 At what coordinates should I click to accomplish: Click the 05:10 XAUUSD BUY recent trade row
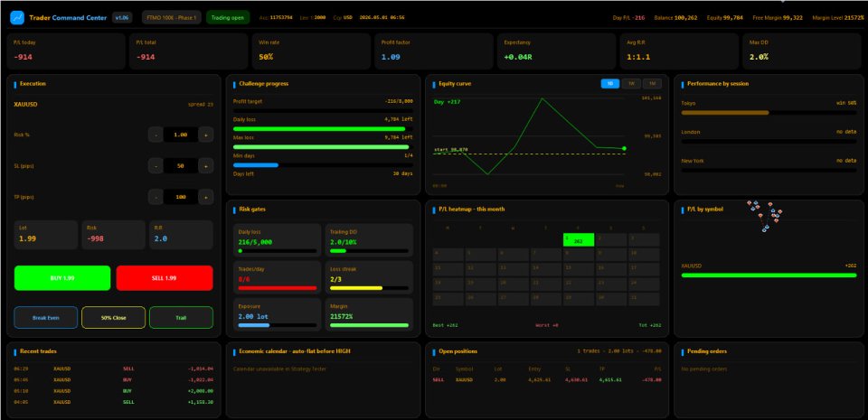(114, 391)
